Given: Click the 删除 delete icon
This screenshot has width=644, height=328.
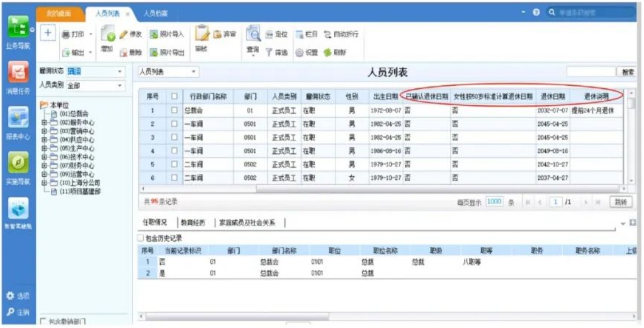Looking at the screenshot, I should [124, 52].
